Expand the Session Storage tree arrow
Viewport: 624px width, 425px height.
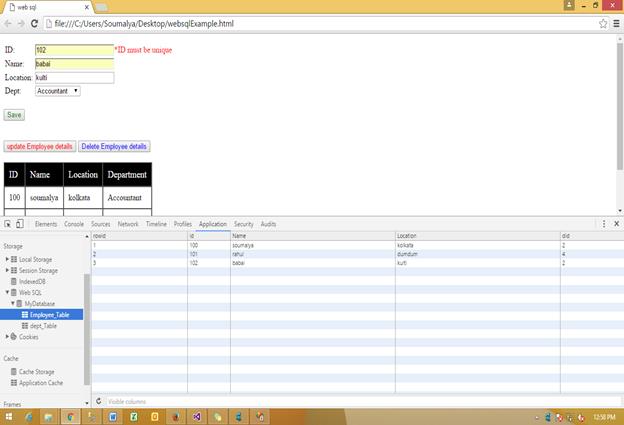click(7, 270)
